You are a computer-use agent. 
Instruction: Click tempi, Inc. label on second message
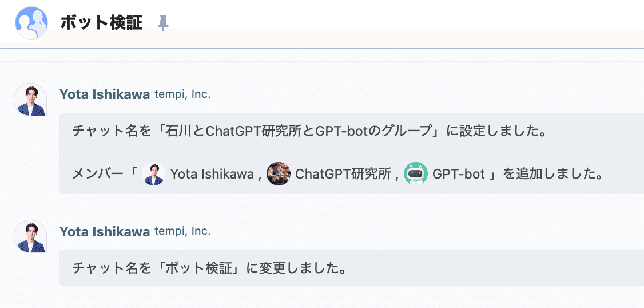coord(182,231)
